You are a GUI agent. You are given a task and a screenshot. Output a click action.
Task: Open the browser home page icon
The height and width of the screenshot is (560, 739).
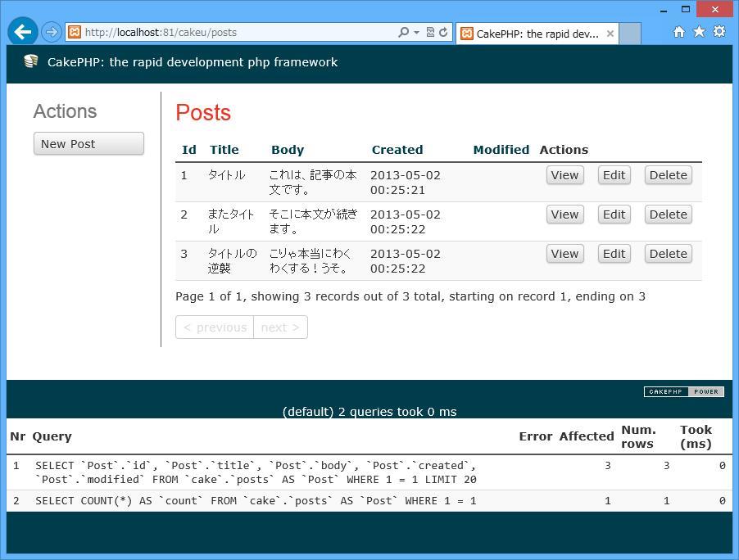678,32
